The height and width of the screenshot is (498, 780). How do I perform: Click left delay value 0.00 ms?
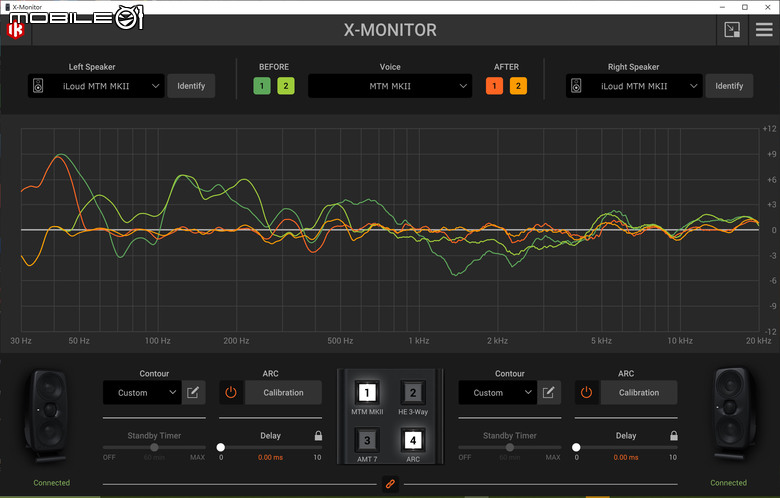pyautogui.click(x=271, y=457)
